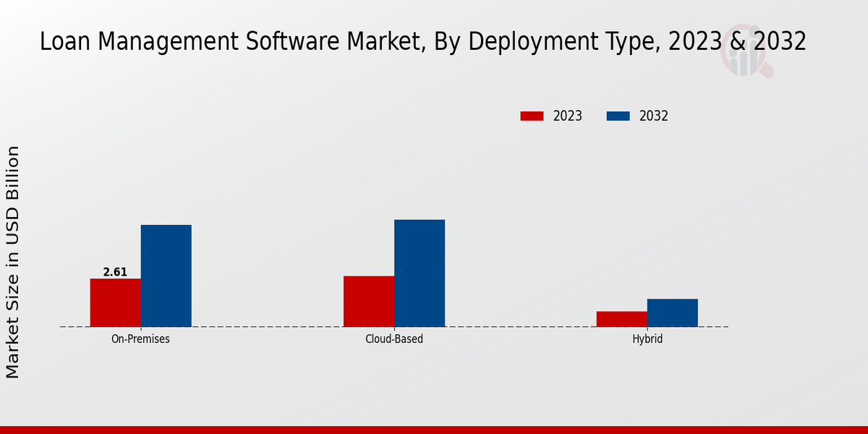Click the red footer bar at the bottom
The height and width of the screenshot is (434, 868).
point(434,430)
